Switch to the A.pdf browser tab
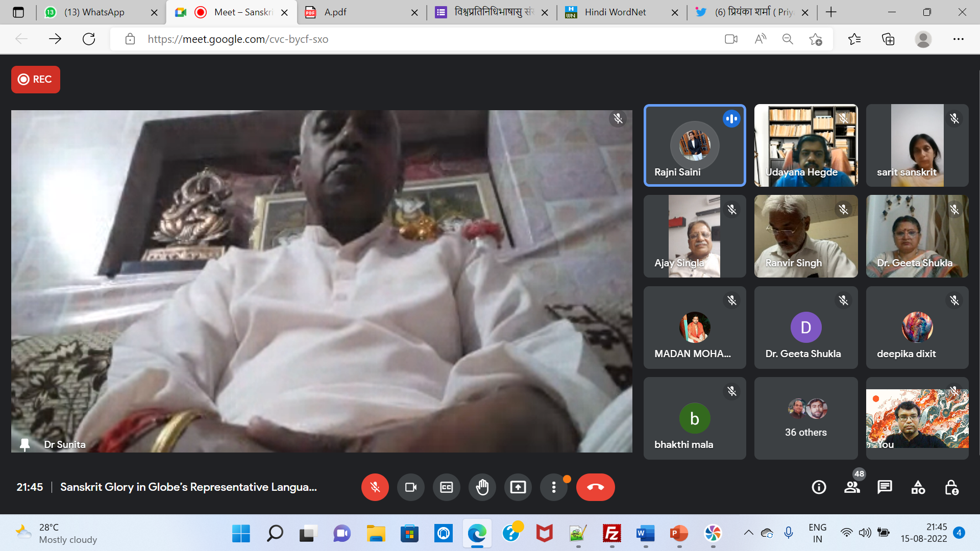 335,12
